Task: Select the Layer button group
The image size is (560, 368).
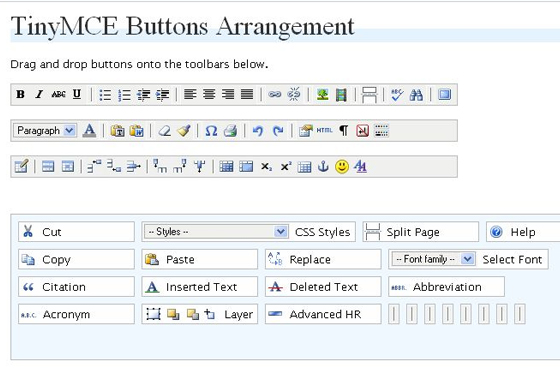Action: click(200, 314)
